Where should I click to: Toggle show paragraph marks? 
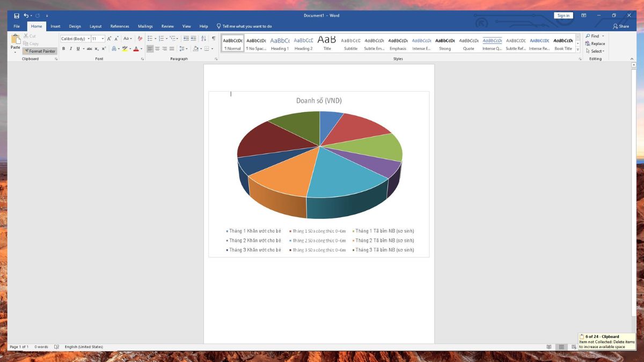pyautogui.click(x=214, y=39)
